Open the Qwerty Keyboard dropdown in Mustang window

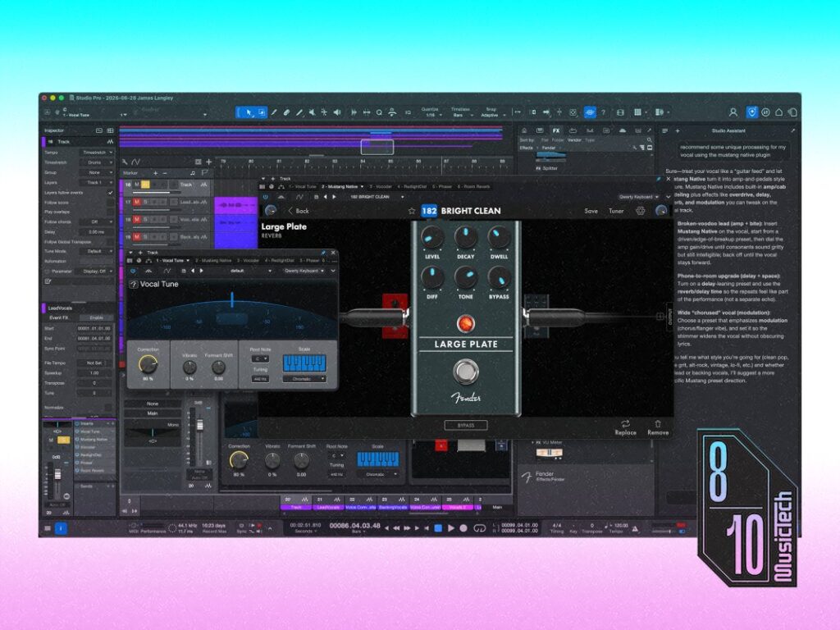coord(639,197)
